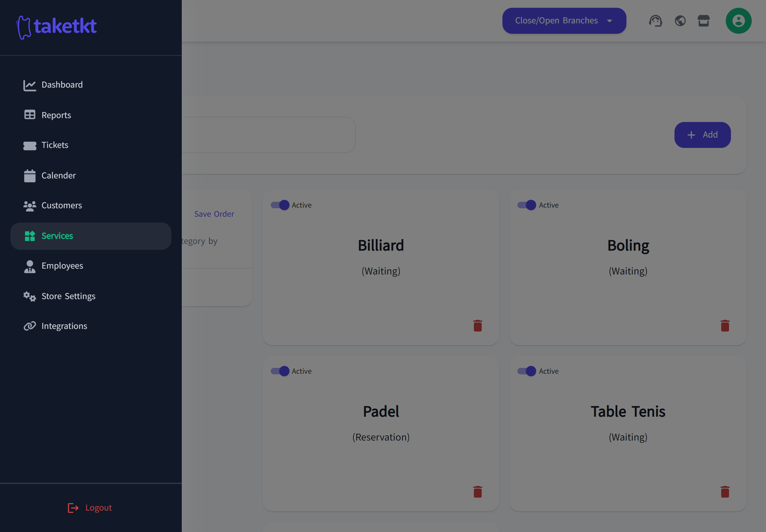This screenshot has width=766, height=532.
Task: Select Services menu item
Action: point(91,236)
